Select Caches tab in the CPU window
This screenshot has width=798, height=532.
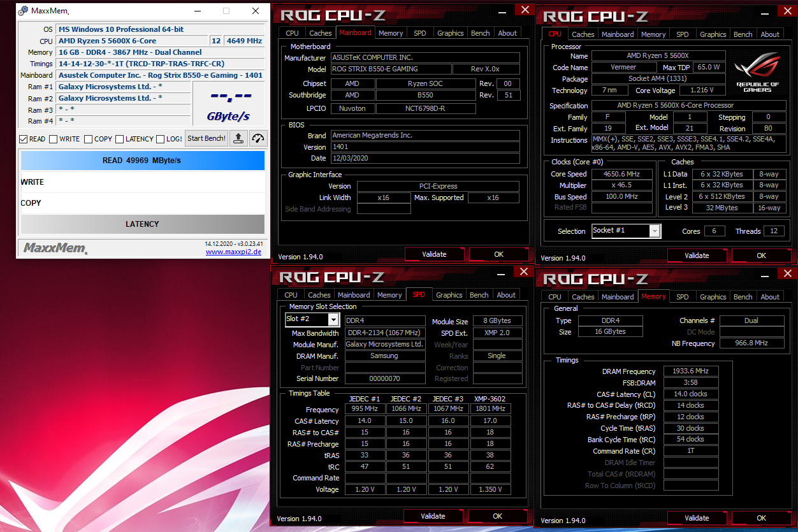click(x=583, y=34)
